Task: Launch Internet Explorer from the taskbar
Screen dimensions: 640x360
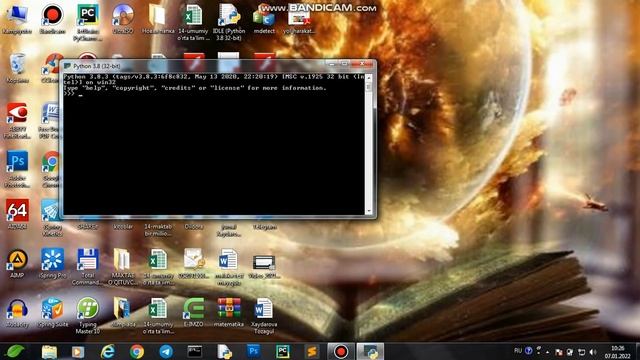Action: coord(108,352)
